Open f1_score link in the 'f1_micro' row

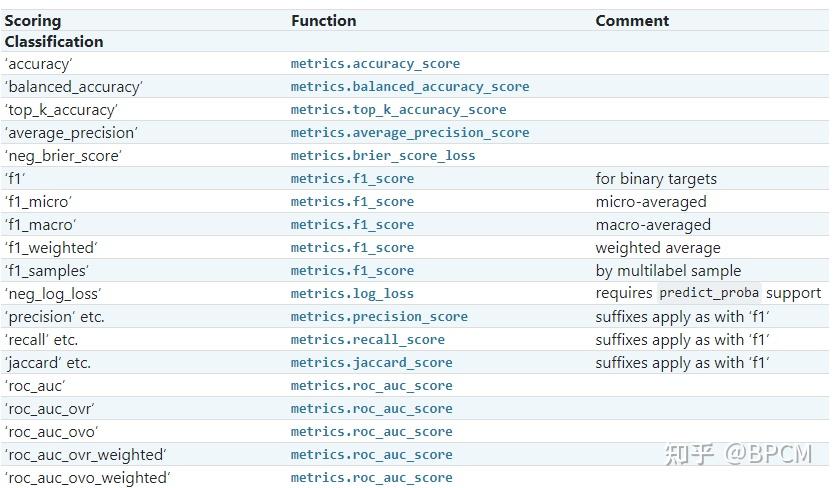(352, 202)
